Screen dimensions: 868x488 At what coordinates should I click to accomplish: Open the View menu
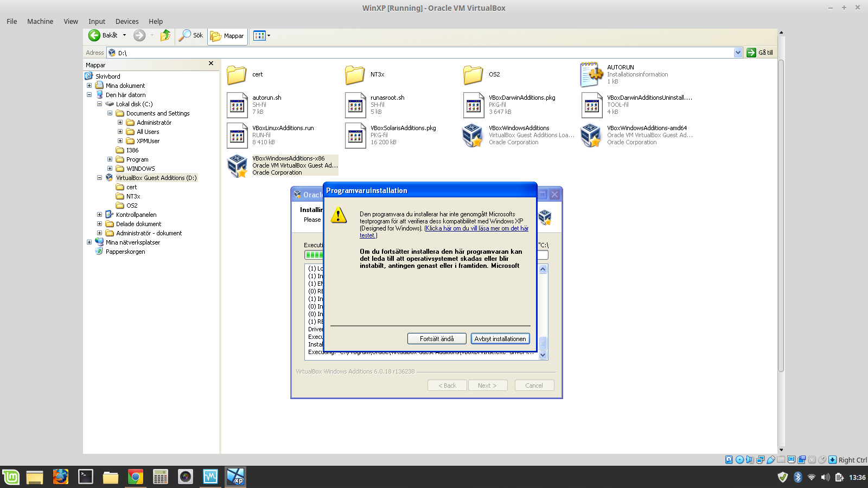(x=71, y=22)
